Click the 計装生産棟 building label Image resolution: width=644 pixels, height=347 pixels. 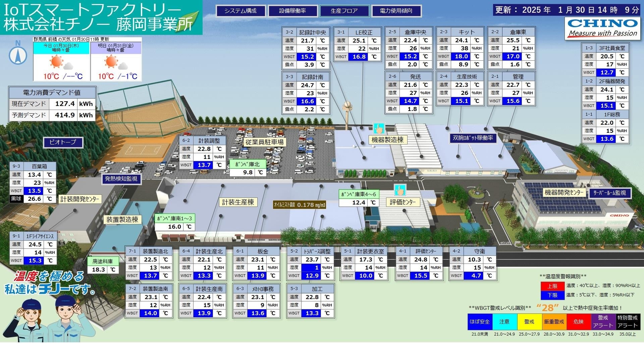[x=238, y=202]
